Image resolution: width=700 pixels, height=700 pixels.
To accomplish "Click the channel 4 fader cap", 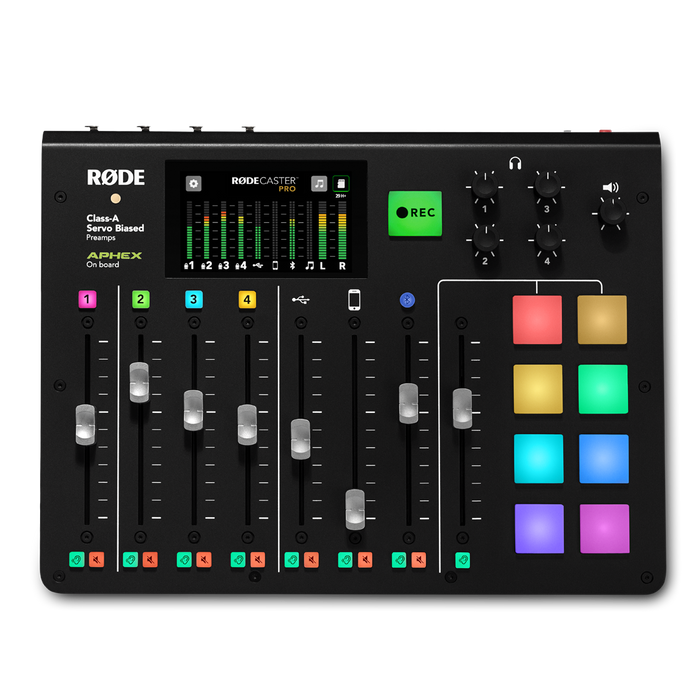I will pyautogui.click(x=247, y=425).
